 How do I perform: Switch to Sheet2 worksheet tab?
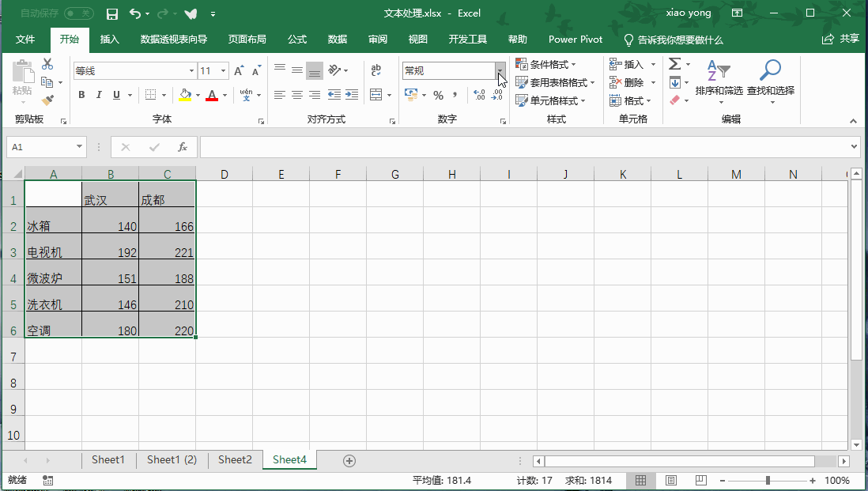(x=235, y=459)
